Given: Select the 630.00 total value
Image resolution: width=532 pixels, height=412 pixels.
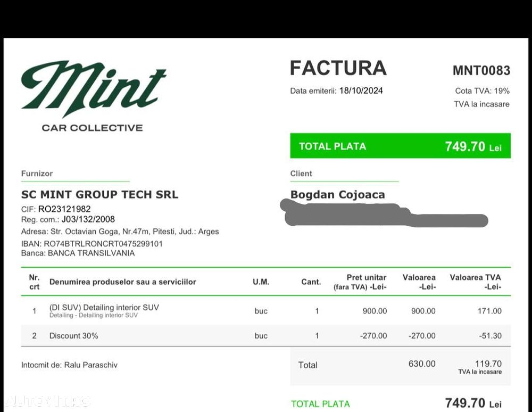Looking at the screenshot, I should pyautogui.click(x=422, y=364).
